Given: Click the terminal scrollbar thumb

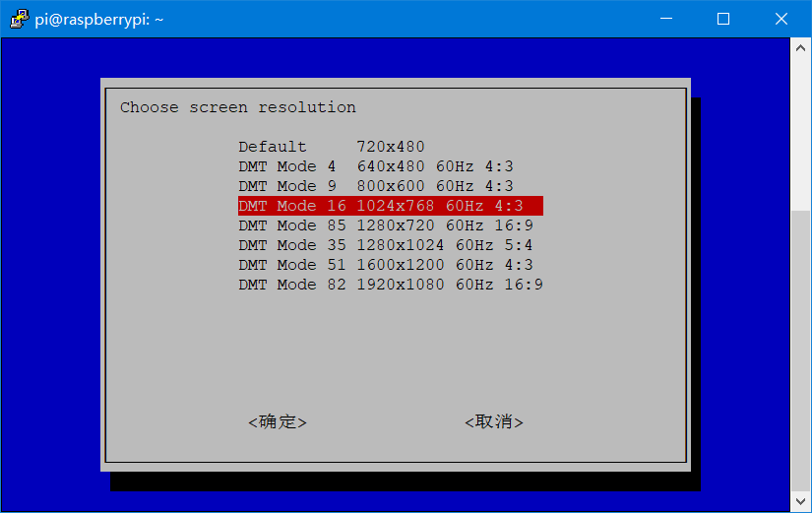Looking at the screenshot, I should 800,352.
